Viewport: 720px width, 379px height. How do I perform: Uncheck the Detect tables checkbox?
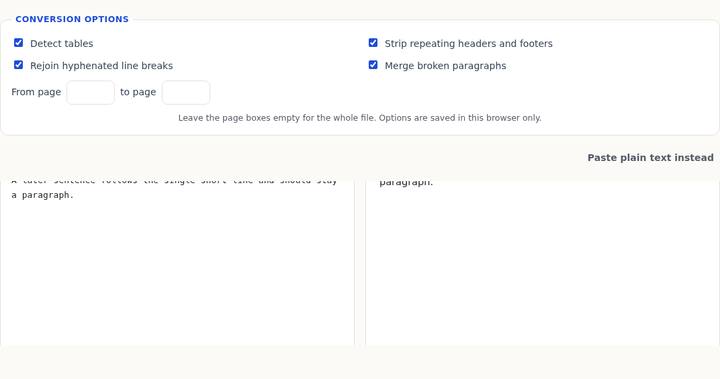[x=18, y=43]
